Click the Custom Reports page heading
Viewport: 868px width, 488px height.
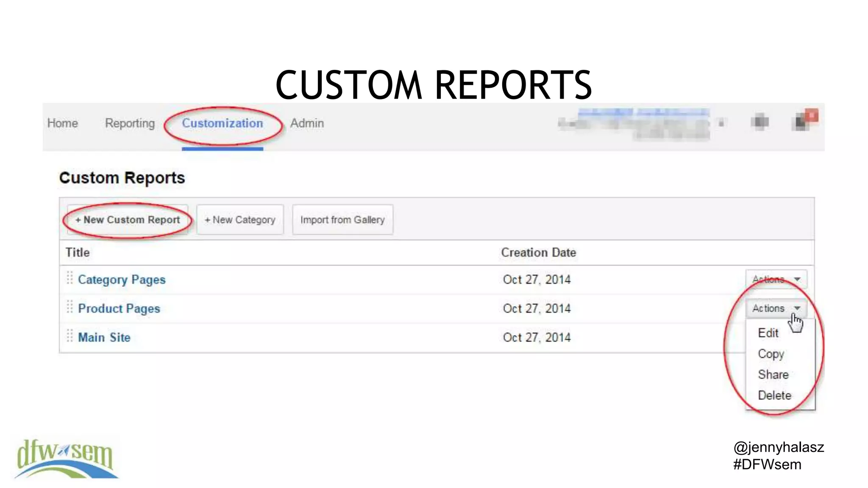point(122,178)
